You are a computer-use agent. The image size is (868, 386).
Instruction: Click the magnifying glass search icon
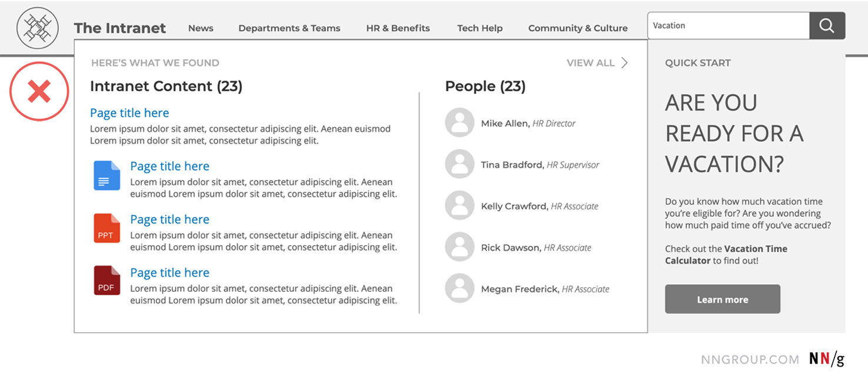(x=827, y=25)
